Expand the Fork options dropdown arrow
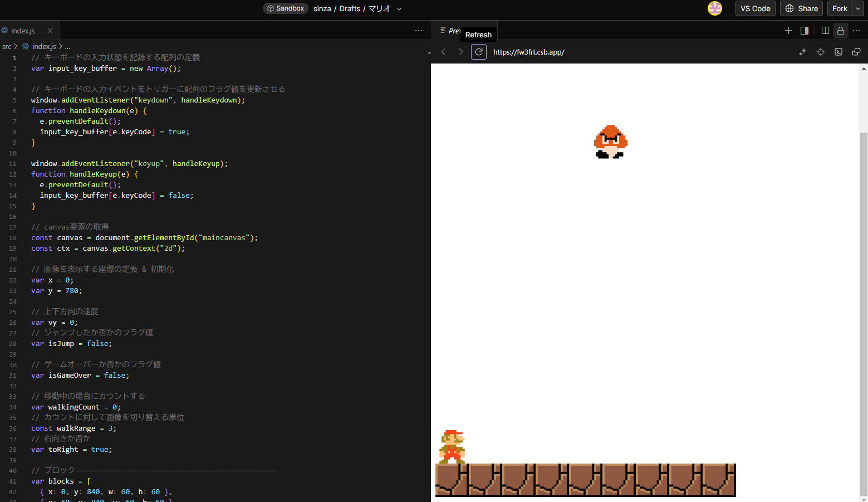This screenshot has width=868, height=502. [858, 8]
